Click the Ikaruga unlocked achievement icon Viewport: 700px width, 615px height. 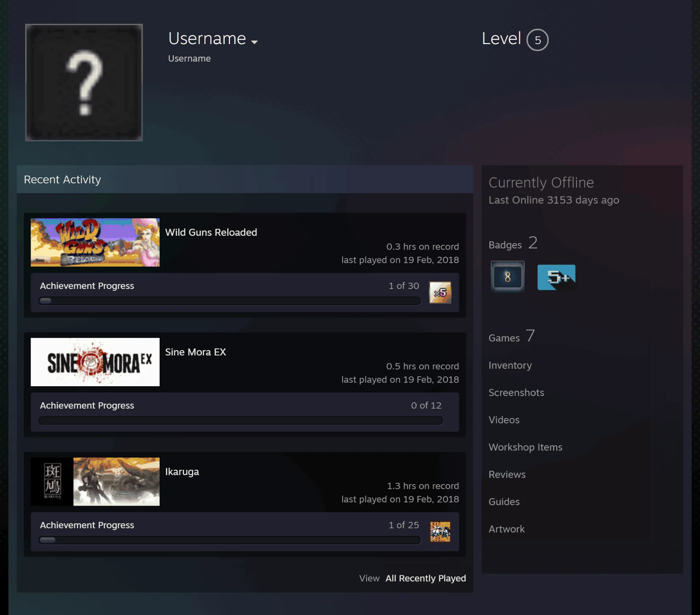click(440, 532)
